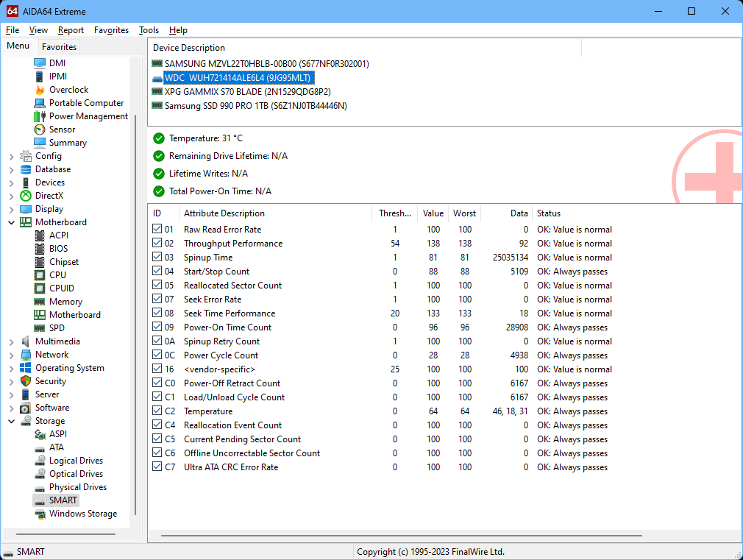Select the Logical Drives icon
This screenshot has height=560, width=743.
point(40,461)
